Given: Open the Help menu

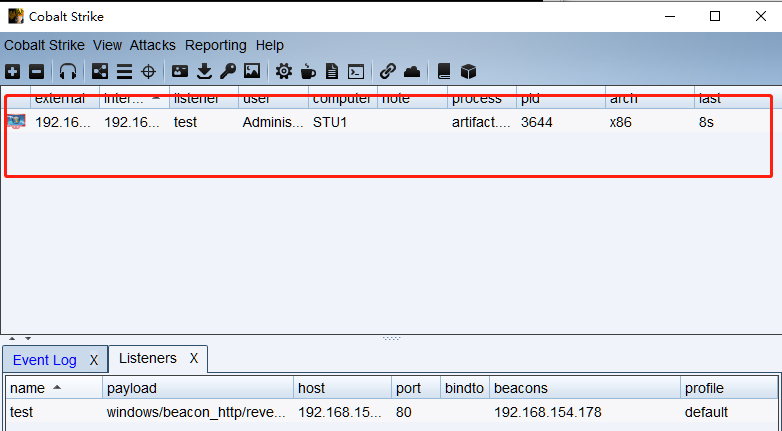Looking at the screenshot, I should click(x=270, y=45).
